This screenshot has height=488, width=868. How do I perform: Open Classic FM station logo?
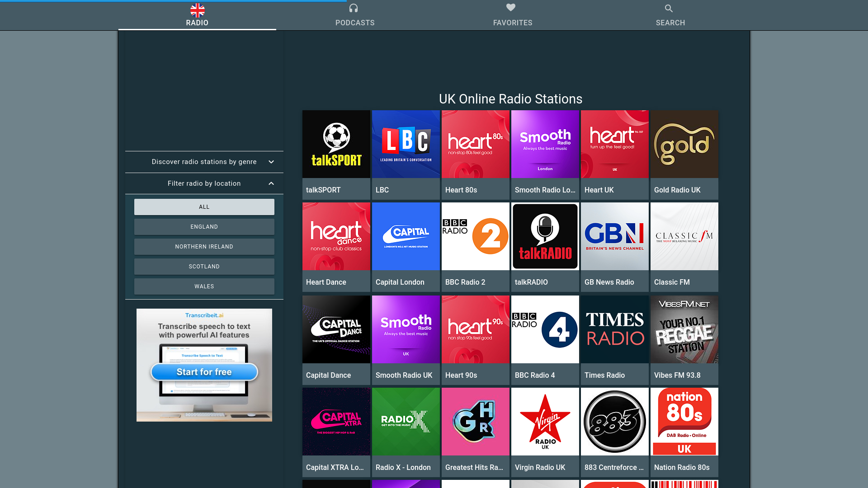point(684,236)
